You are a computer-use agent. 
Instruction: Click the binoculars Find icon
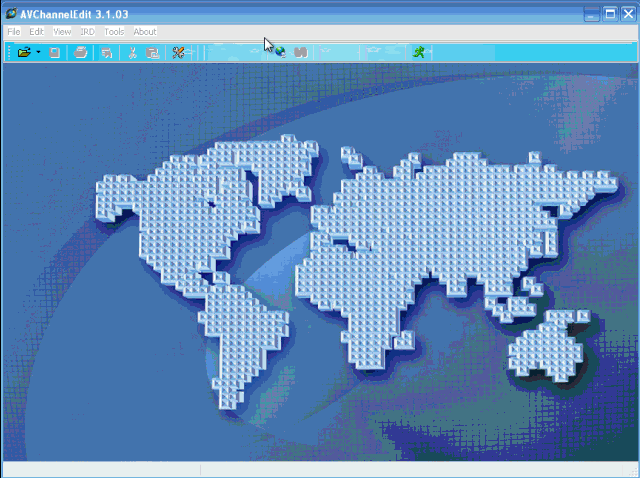click(300, 52)
